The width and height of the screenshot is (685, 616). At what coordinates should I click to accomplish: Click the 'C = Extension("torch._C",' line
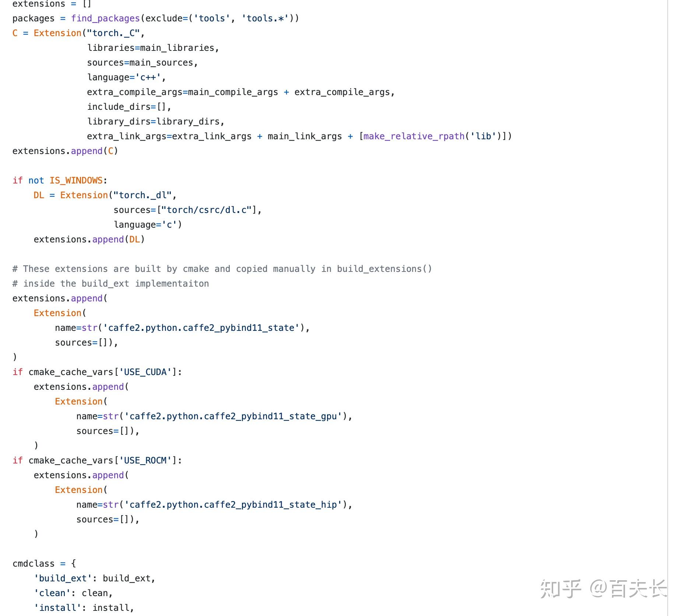pos(78,33)
